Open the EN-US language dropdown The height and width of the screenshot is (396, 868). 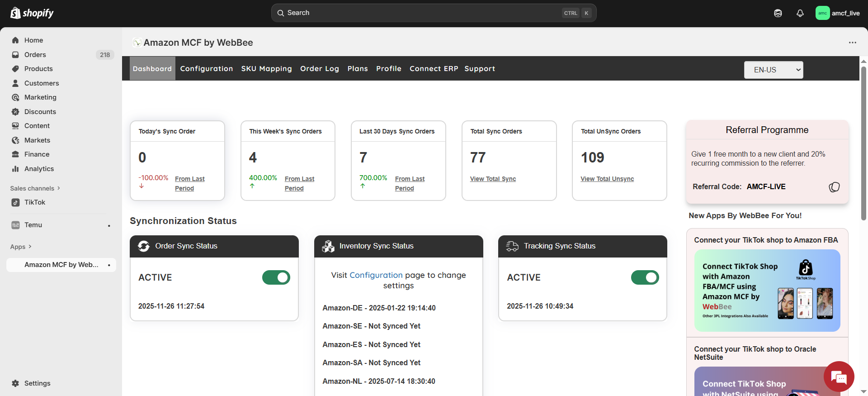pyautogui.click(x=773, y=70)
